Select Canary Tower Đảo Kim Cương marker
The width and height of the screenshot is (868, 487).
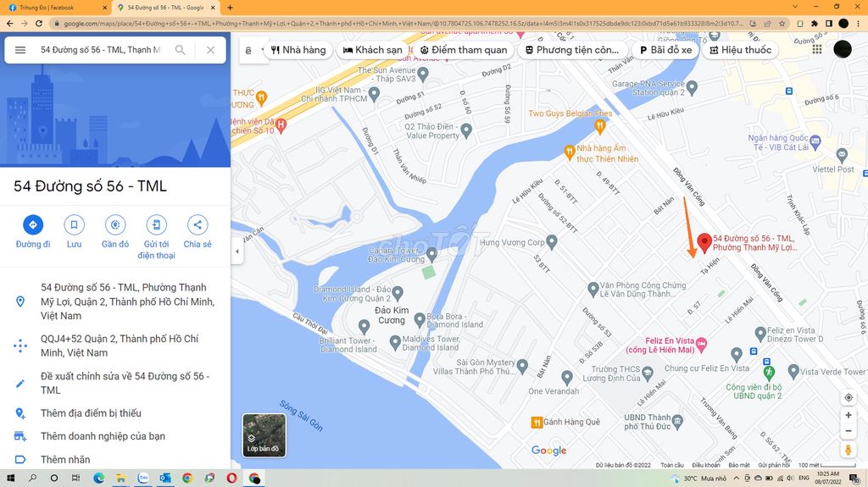pos(431,254)
